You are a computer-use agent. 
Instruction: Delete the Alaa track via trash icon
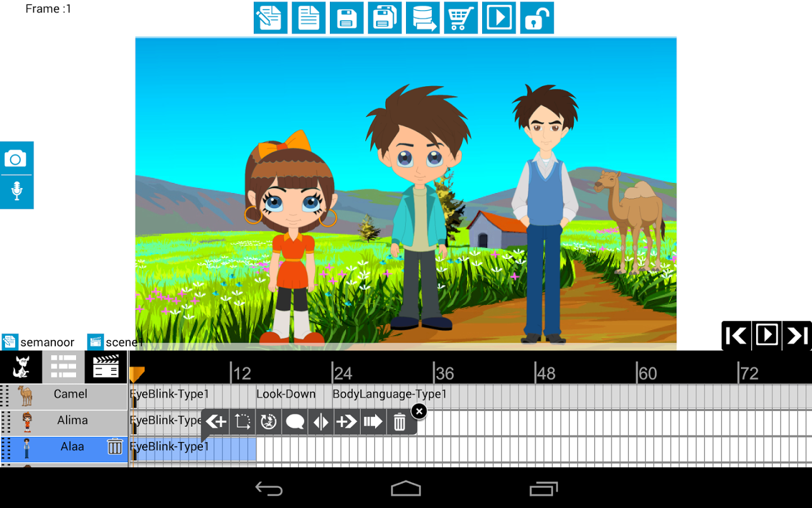coord(115,447)
